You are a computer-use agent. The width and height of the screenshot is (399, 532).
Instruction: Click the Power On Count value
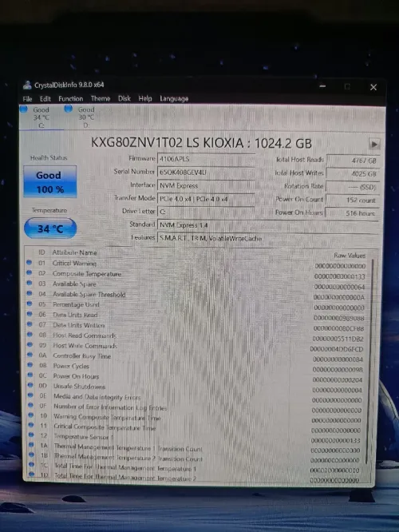coord(353,200)
